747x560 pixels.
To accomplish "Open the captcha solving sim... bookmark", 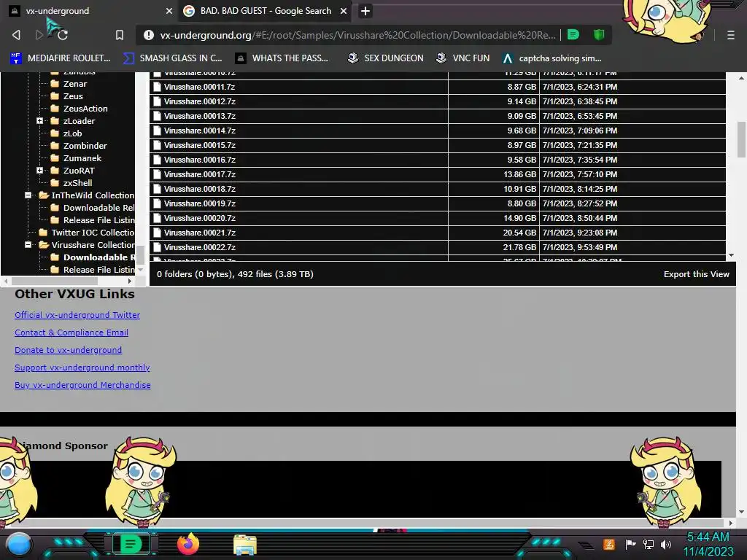I will click(x=552, y=58).
